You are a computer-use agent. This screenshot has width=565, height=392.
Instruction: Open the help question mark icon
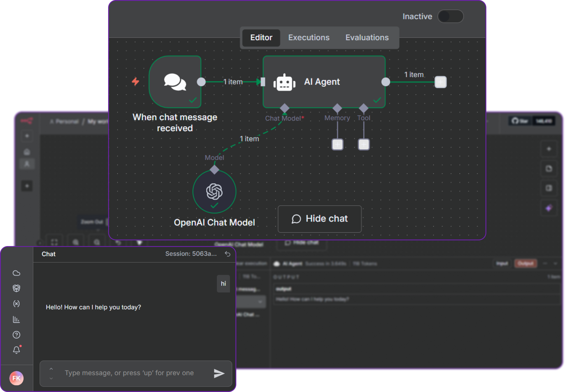point(16,335)
